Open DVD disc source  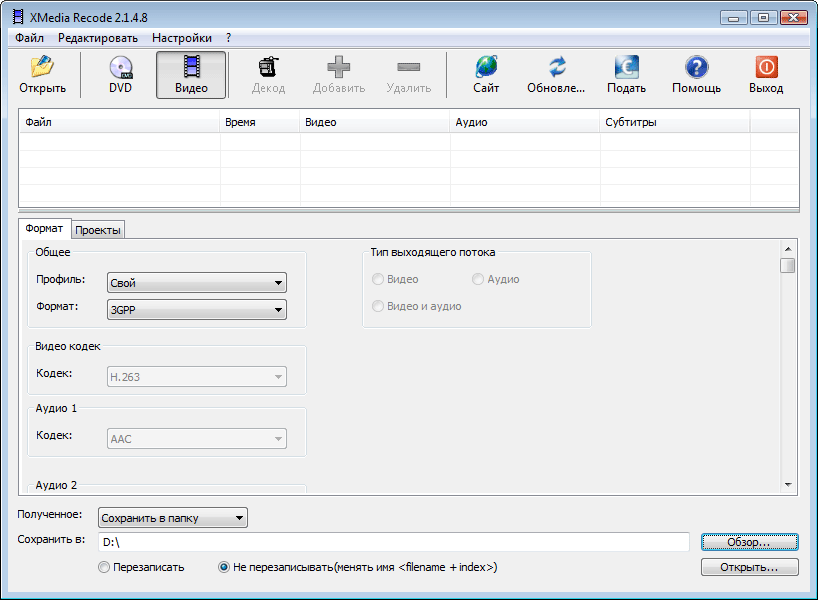pyautogui.click(x=121, y=75)
